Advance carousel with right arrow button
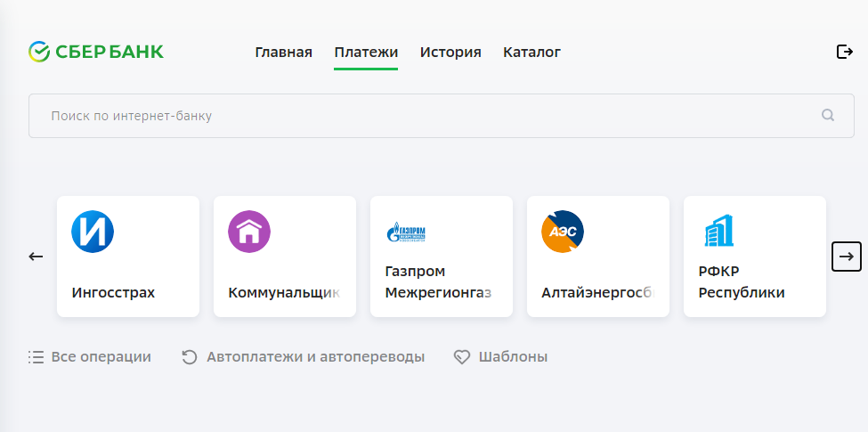Image resolution: width=868 pixels, height=432 pixels. pyautogui.click(x=847, y=257)
